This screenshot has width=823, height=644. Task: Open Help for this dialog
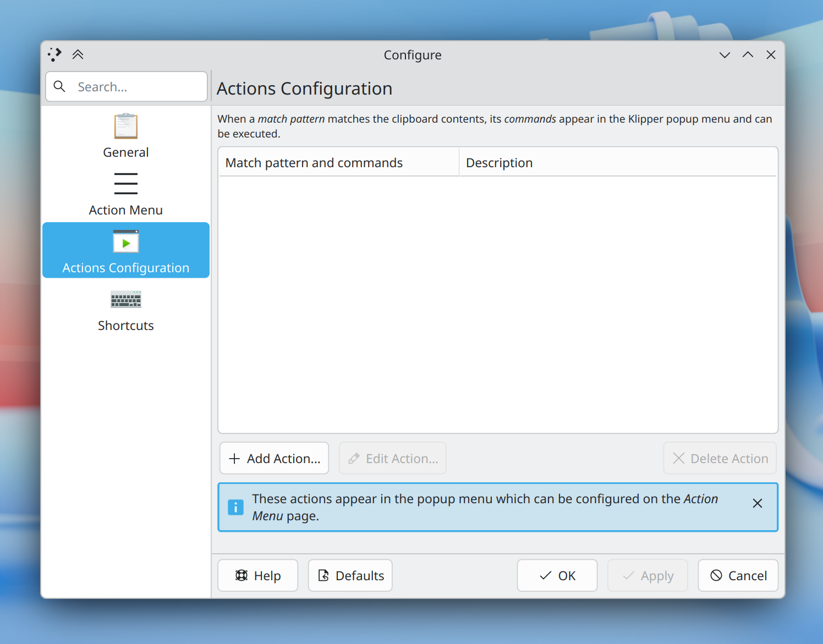pyautogui.click(x=257, y=575)
